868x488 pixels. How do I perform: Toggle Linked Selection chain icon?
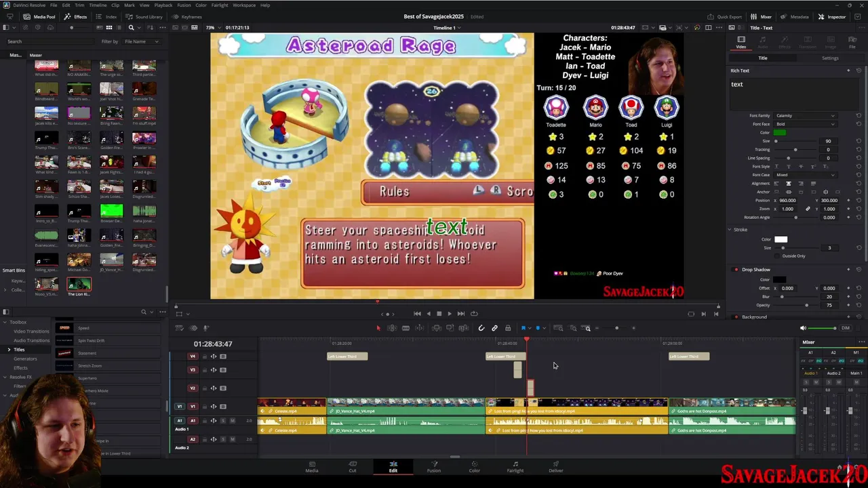pyautogui.click(x=494, y=328)
